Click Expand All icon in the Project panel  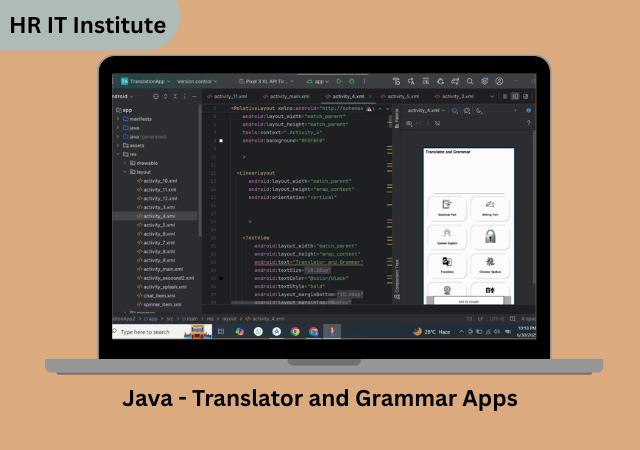point(165,96)
